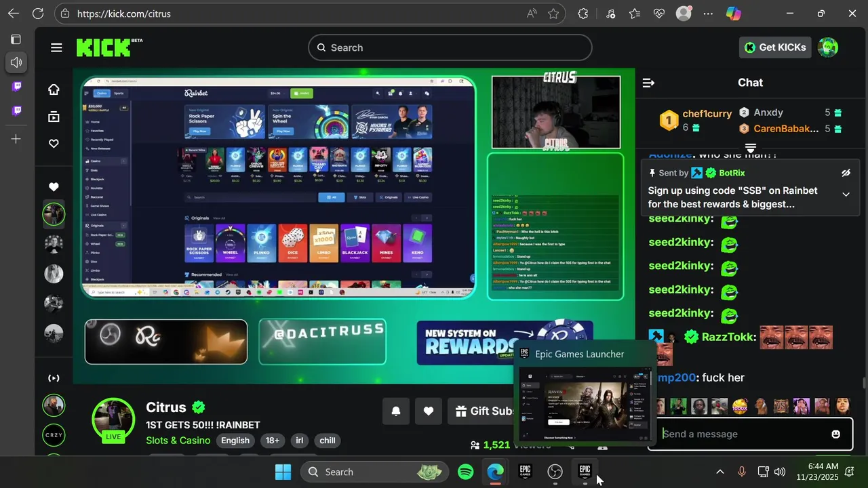Click the Citrus live avatar
Viewport: 868px width, 488px height.
113,420
